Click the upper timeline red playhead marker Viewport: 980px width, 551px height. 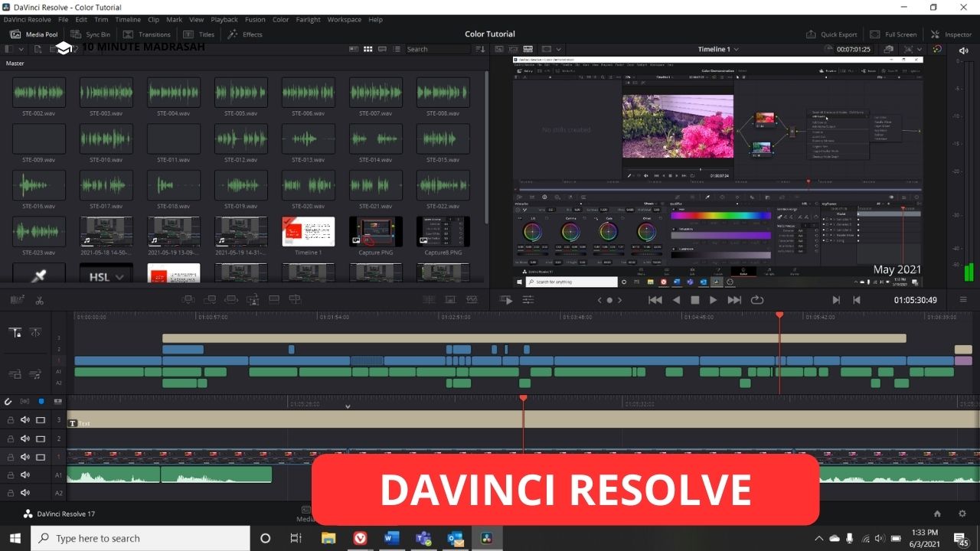click(x=779, y=315)
